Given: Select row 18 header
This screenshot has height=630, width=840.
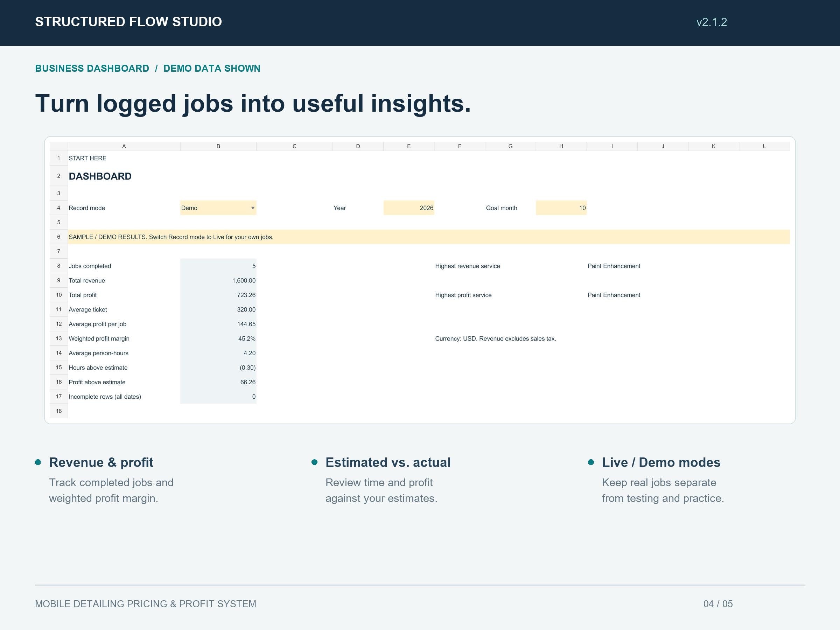Looking at the screenshot, I should (59, 411).
